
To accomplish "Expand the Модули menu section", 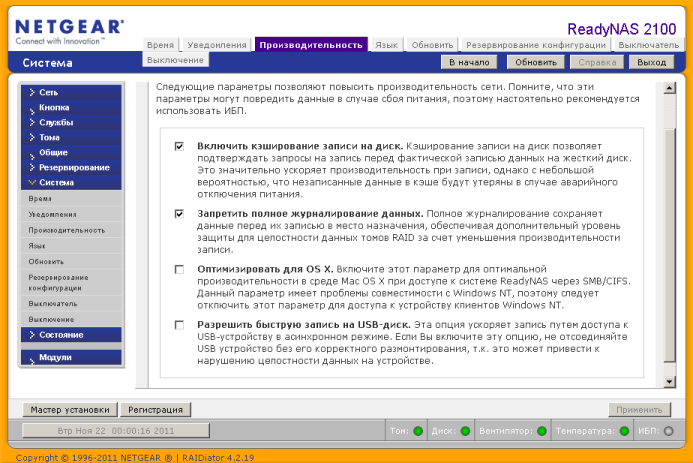I will point(71,357).
